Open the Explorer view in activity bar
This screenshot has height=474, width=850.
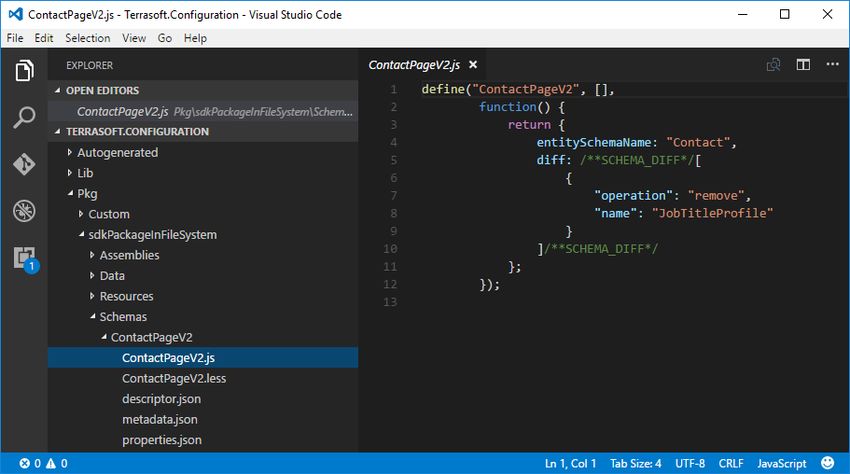pyautogui.click(x=24, y=71)
